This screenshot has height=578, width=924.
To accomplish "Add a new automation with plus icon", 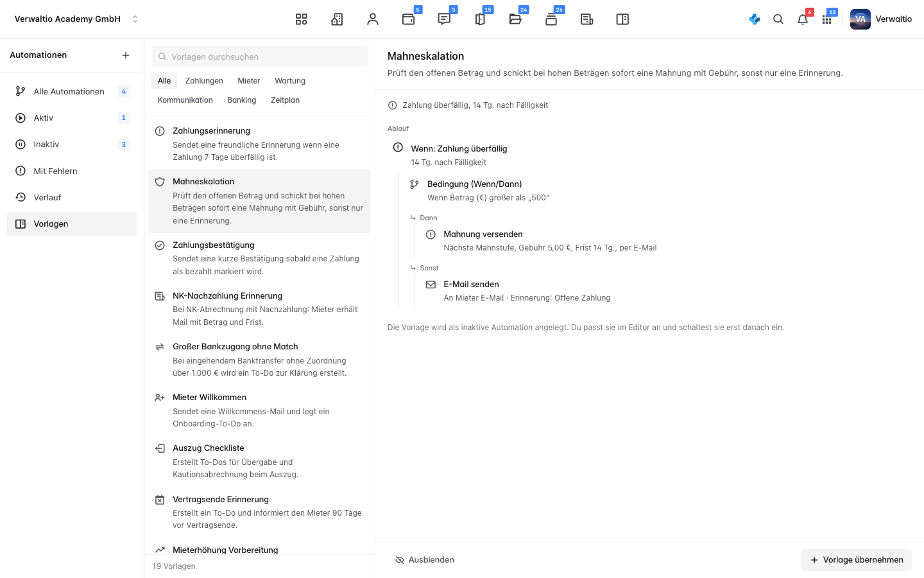I will tap(126, 55).
